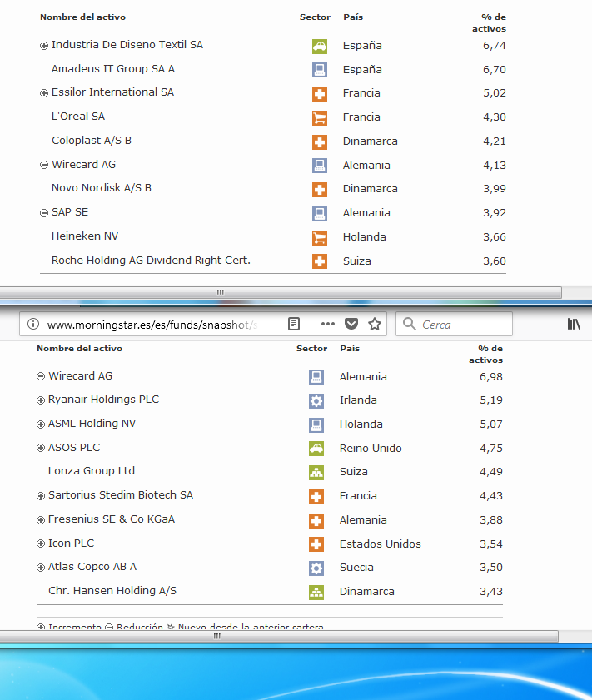The height and width of the screenshot is (700, 592).
Task: Click healthcare sector icon for Roche Holding
Action: [x=319, y=261]
